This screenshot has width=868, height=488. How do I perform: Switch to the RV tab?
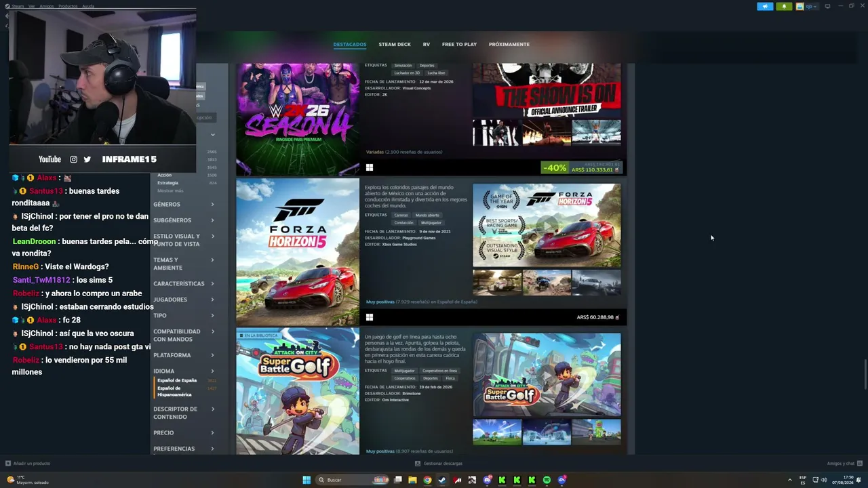427,44
